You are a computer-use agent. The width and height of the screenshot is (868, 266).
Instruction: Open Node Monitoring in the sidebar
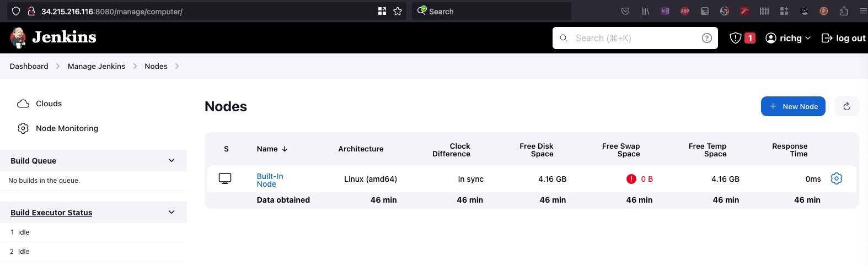pos(58,128)
